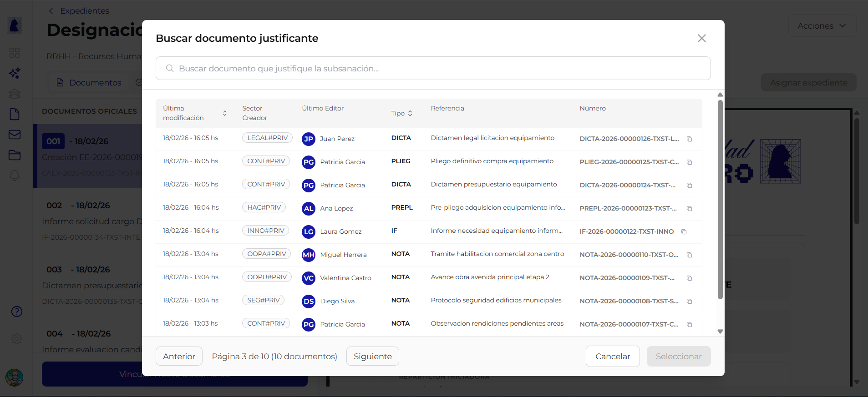Image resolution: width=868 pixels, height=397 pixels.
Task: Copy document number NOTA-2026-00000110
Action: (x=689, y=255)
